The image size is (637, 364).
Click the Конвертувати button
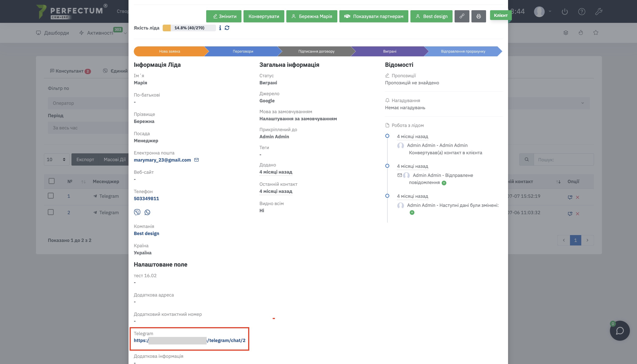[x=264, y=16]
